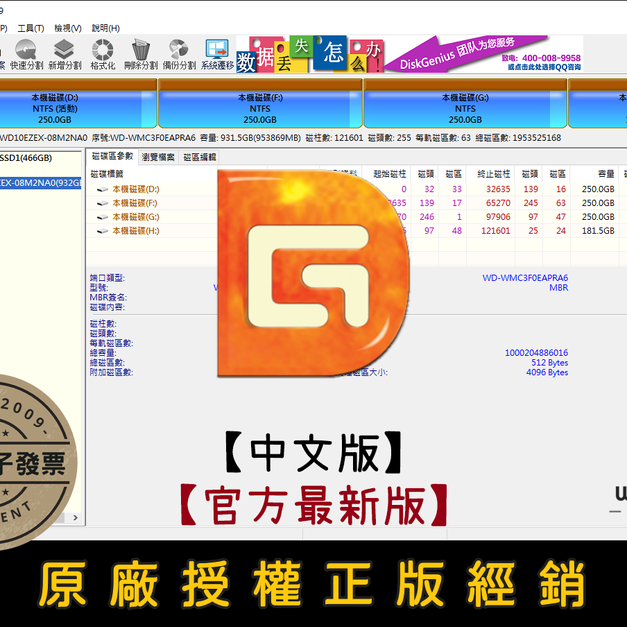The width and height of the screenshot is (627, 627).
Task: Click the 400-008-9958 phone number text
Action: 551,58
